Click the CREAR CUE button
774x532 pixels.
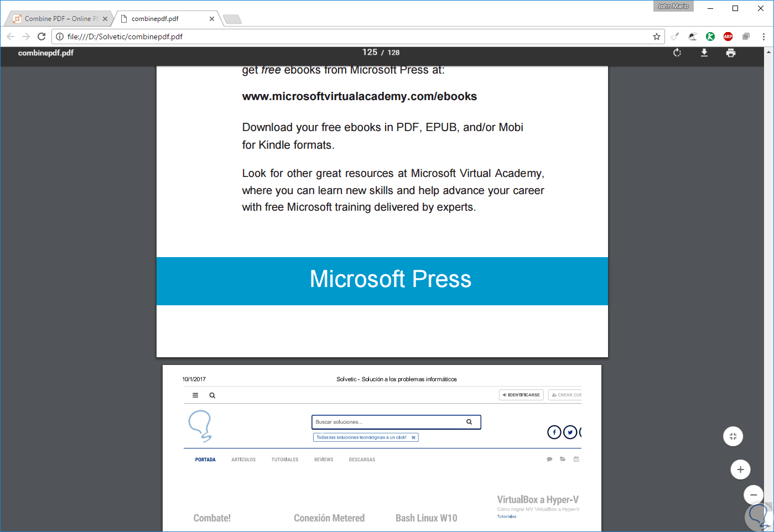[565, 395]
